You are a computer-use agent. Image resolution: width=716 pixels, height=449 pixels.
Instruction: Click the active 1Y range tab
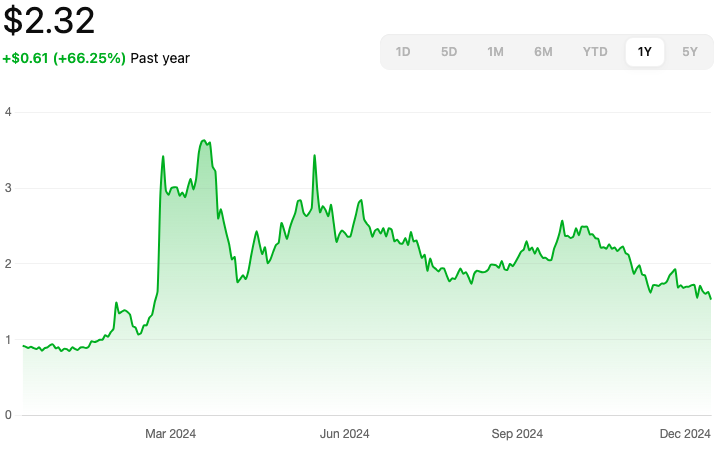pos(645,52)
